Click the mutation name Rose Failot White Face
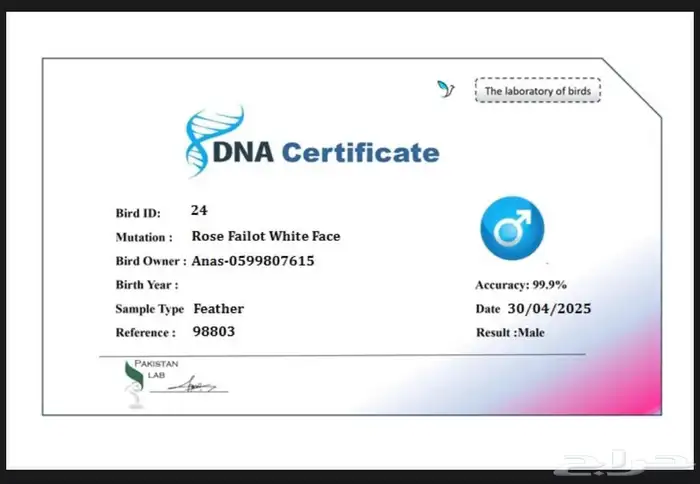The height and width of the screenshot is (484, 700). tap(266, 236)
